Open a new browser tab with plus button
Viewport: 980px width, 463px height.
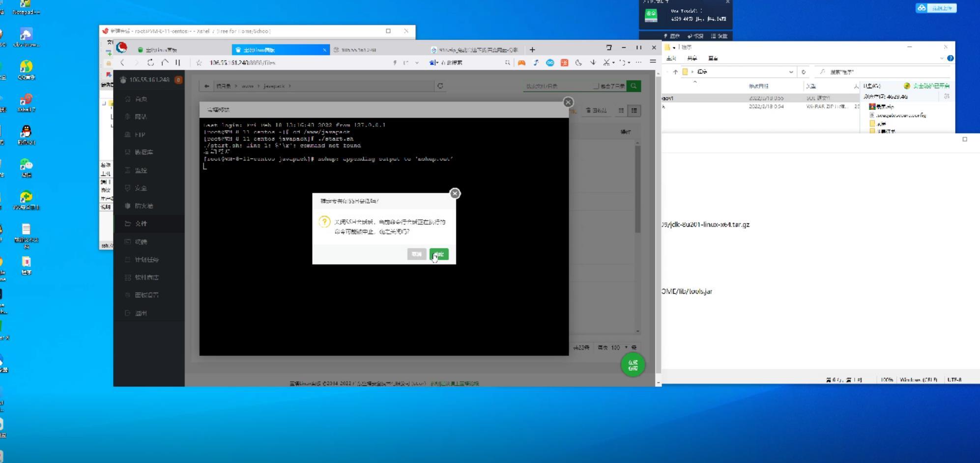(x=532, y=50)
